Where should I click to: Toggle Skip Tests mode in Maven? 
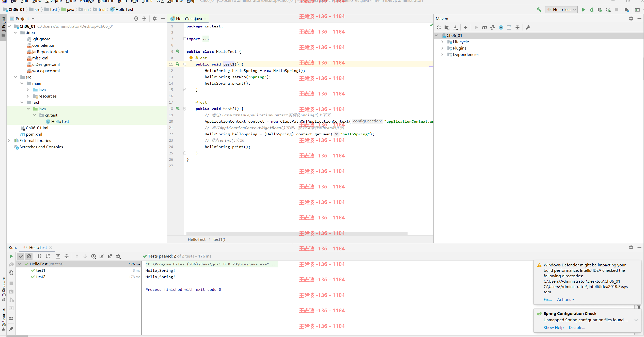[x=501, y=27]
